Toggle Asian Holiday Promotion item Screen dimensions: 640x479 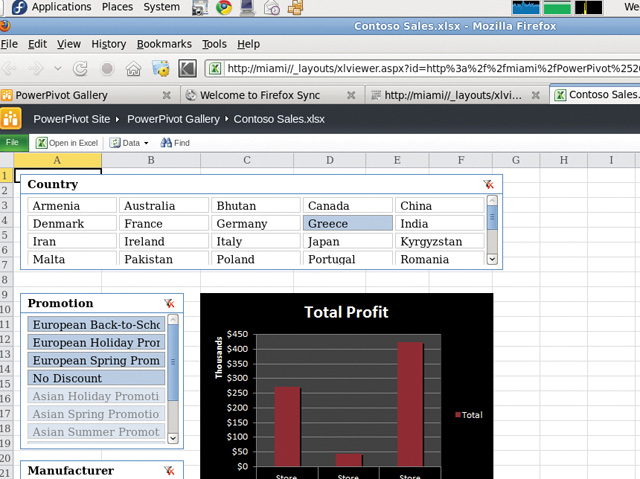click(96, 396)
